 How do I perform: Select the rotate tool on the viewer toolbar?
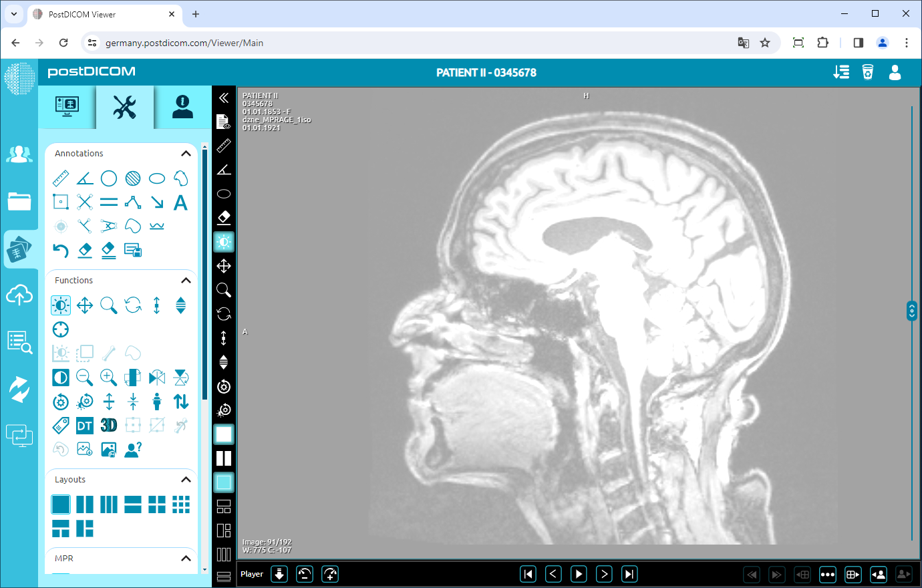(224, 314)
